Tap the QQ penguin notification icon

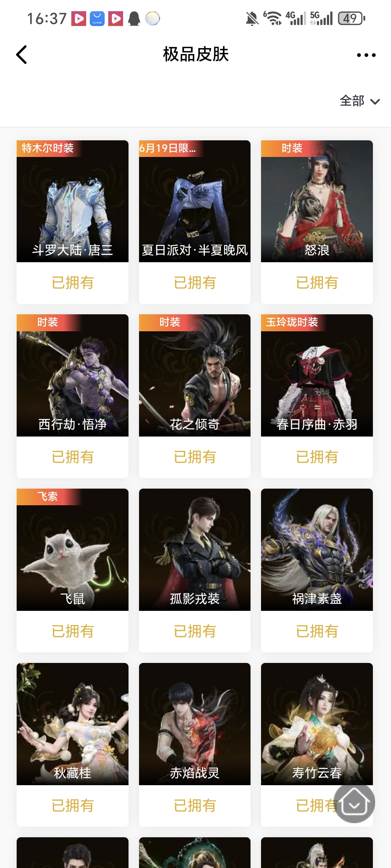[134, 18]
